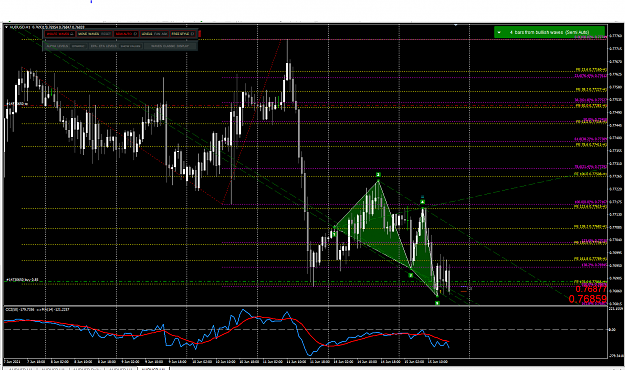Toggle the FREESTYLE mode button

[183, 34]
